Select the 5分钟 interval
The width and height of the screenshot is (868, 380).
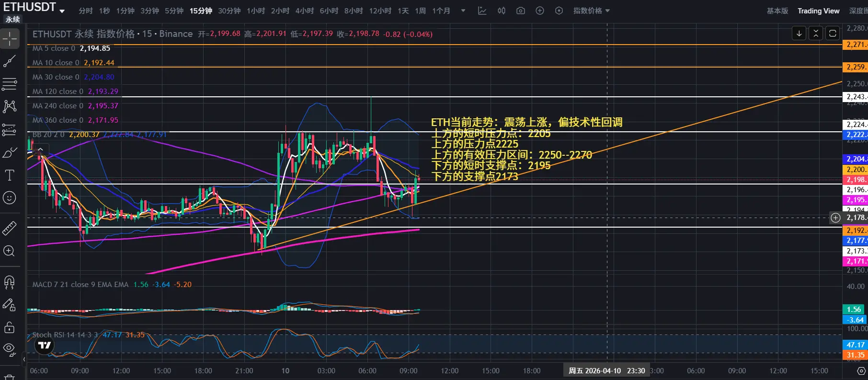(x=174, y=11)
